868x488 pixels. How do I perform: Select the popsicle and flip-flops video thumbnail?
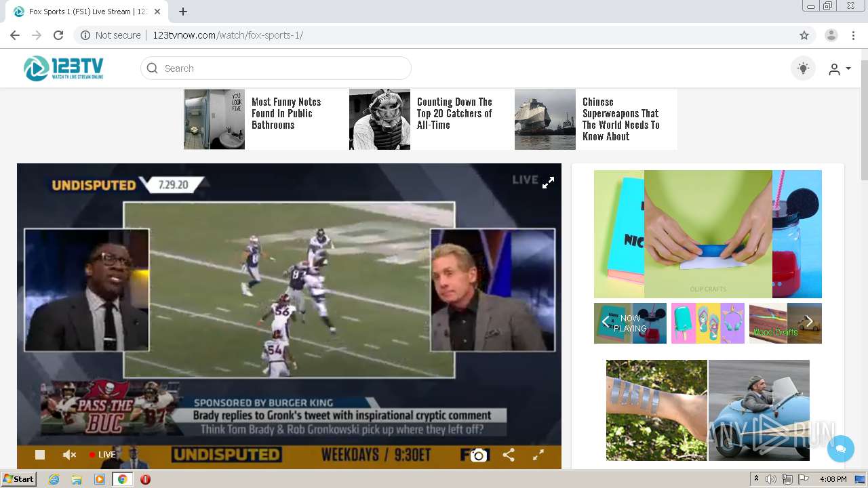(x=708, y=323)
